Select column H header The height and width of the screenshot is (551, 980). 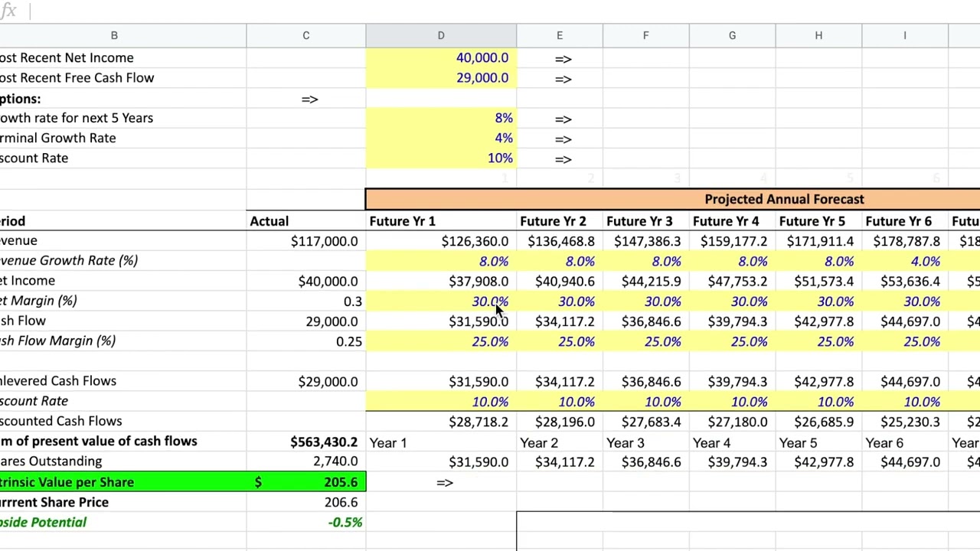818,35
